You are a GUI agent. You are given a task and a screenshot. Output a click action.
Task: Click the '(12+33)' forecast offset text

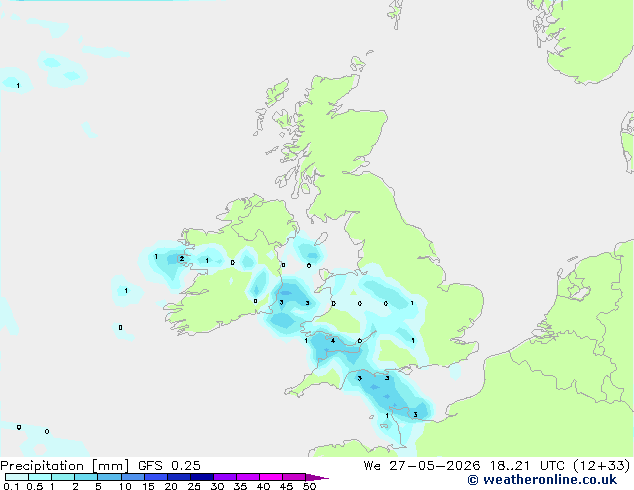coord(602,466)
